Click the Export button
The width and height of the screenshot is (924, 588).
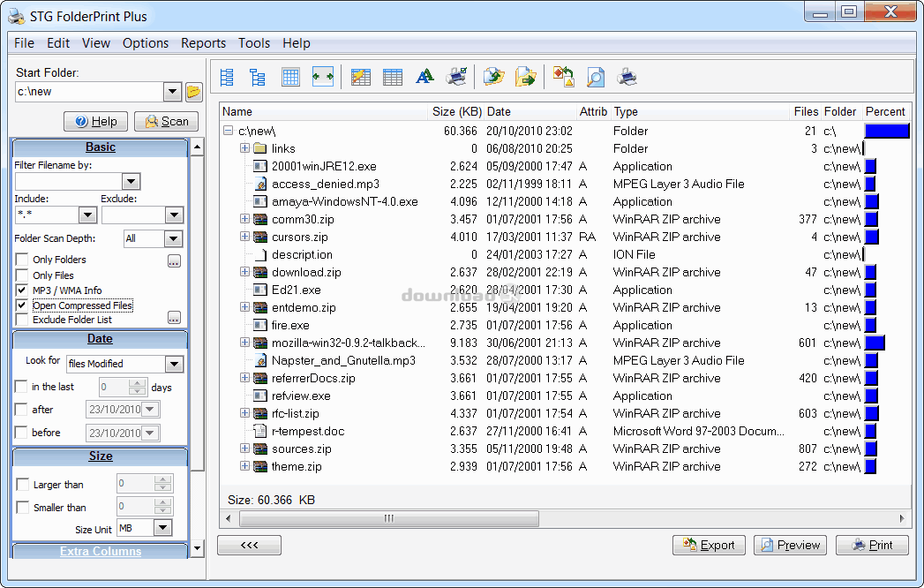click(x=709, y=545)
